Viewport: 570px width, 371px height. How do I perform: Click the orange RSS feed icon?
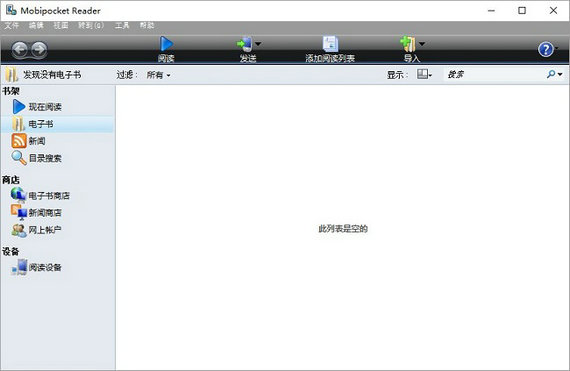19,141
